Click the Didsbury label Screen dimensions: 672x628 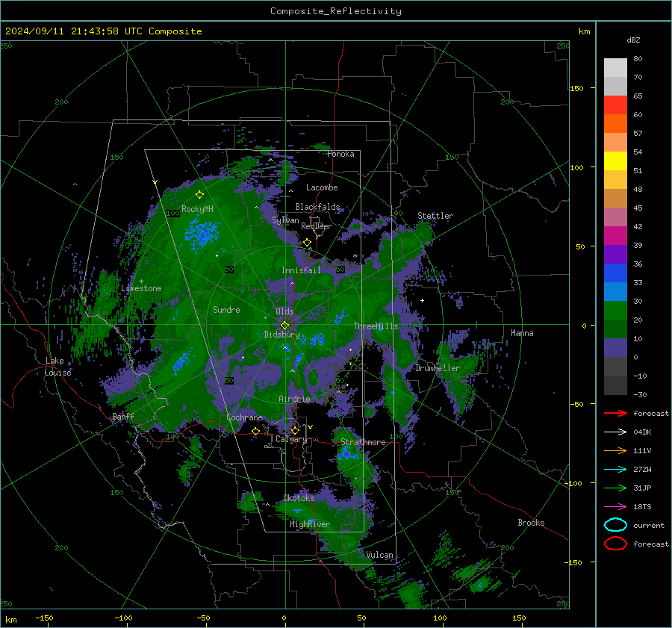(281, 335)
